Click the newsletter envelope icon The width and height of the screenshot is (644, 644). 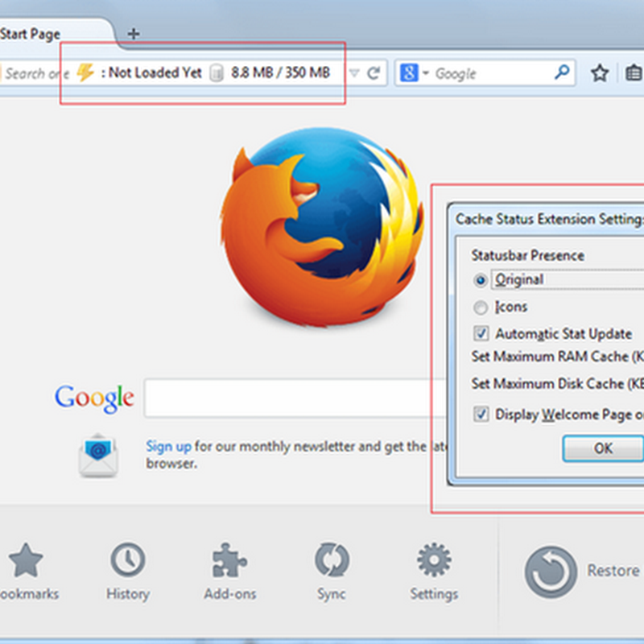pos(98,456)
